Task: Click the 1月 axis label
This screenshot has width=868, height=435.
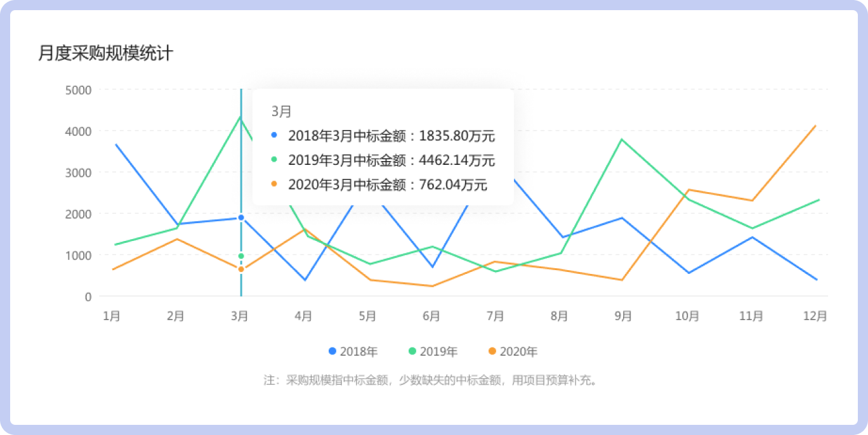Action: click(x=112, y=315)
